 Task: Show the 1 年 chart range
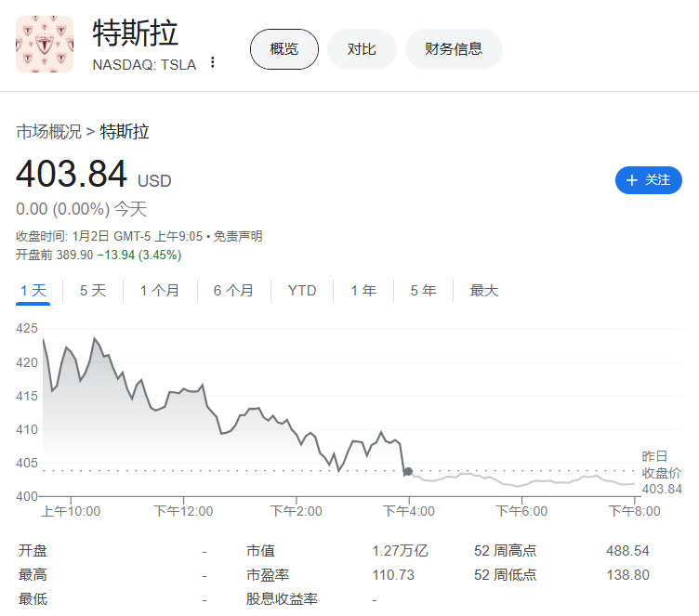pyautogui.click(x=363, y=291)
